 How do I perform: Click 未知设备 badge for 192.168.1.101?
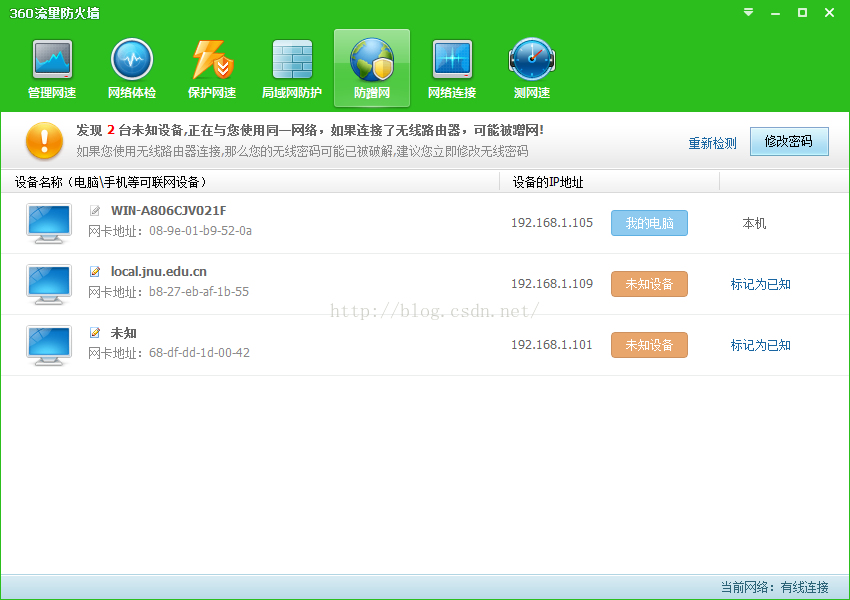649,345
